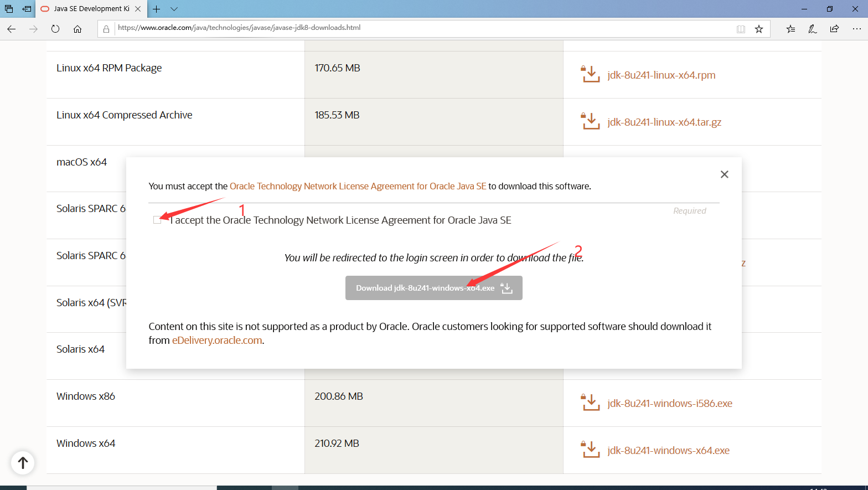Select the 210.92 MB size cell
868x490 pixels.
(x=434, y=450)
